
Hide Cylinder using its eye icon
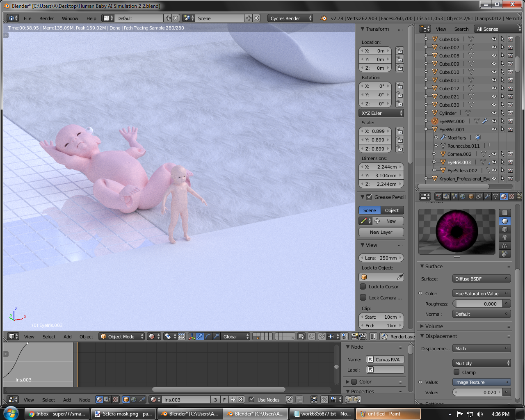point(494,113)
